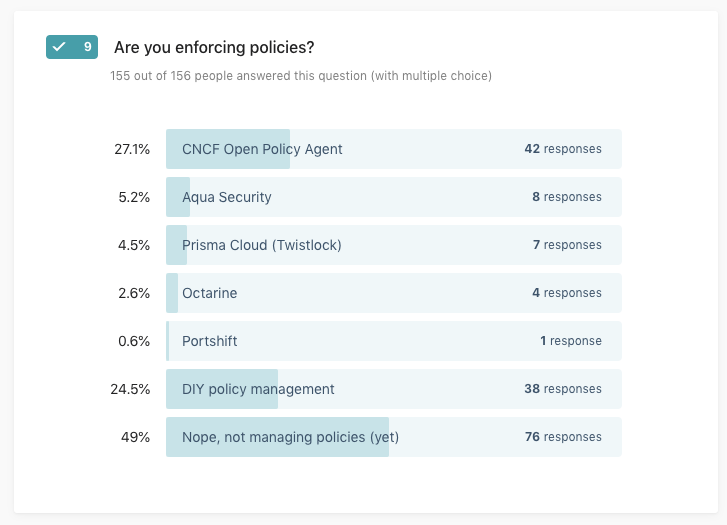727x525 pixels.
Task: Click the Prisma Cloud (Twistlock) bar label
Action: 262,245
